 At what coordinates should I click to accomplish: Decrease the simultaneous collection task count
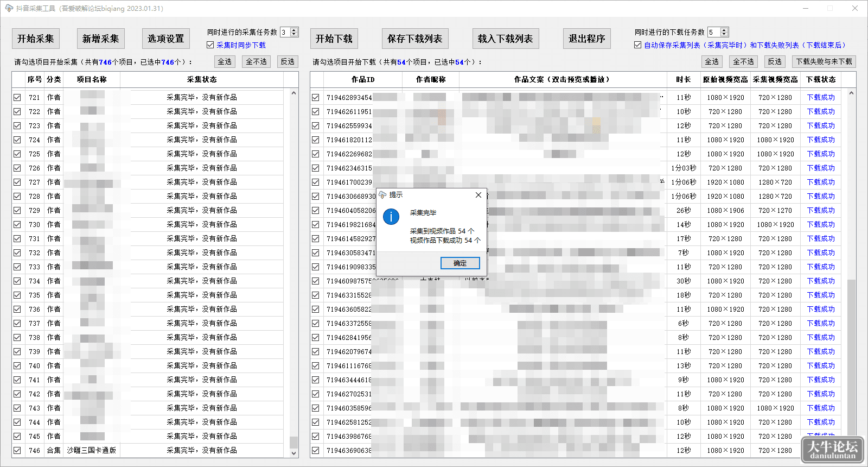tap(294, 35)
